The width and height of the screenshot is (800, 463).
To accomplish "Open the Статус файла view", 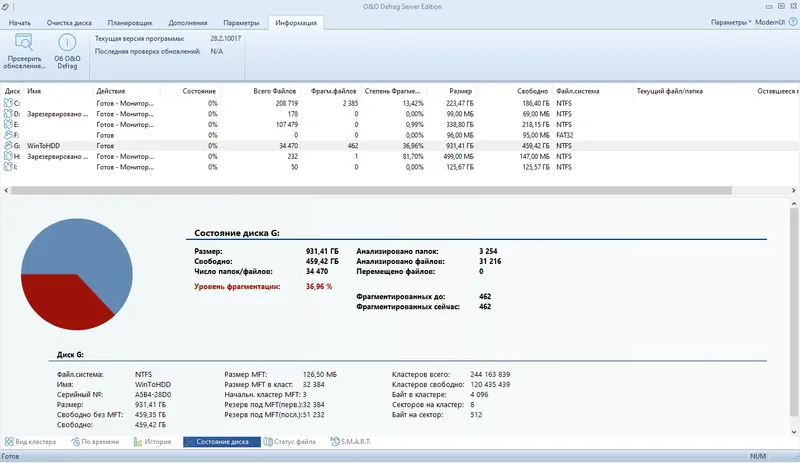I will (x=289, y=442).
